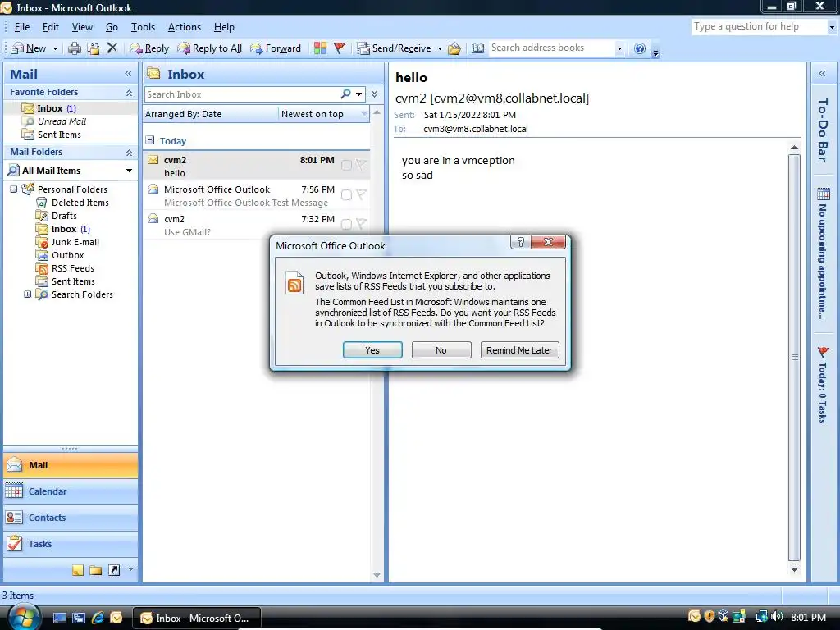This screenshot has height=630, width=840.
Task: Click the Arranged By: Date header
Action: (x=183, y=114)
